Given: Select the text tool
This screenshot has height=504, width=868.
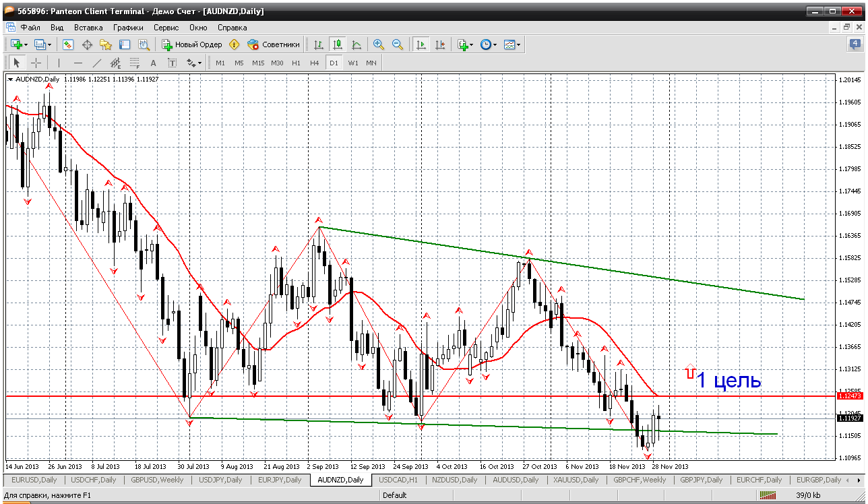Looking at the screenshot, I should click(x=153, y=63).
